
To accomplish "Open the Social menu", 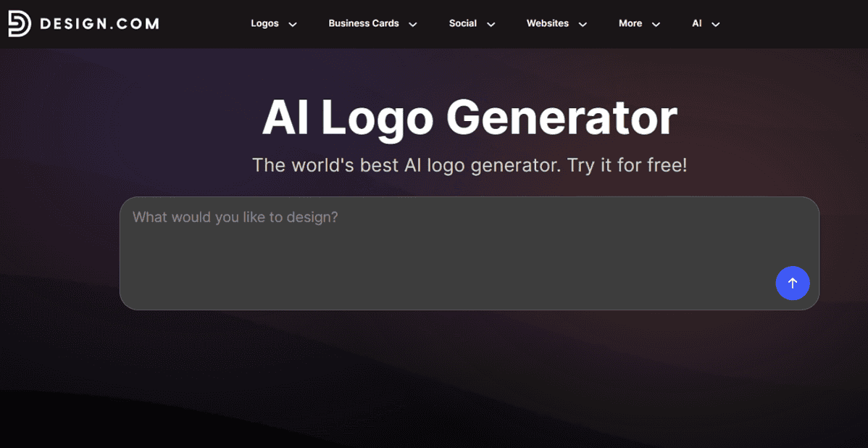I will coord(463,24).
